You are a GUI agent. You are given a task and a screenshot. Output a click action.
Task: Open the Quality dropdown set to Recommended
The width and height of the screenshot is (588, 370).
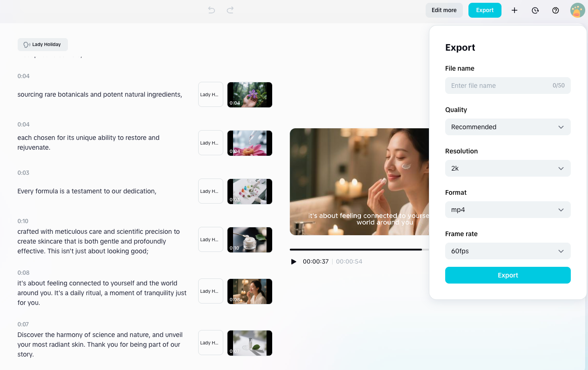click(508, 127)
